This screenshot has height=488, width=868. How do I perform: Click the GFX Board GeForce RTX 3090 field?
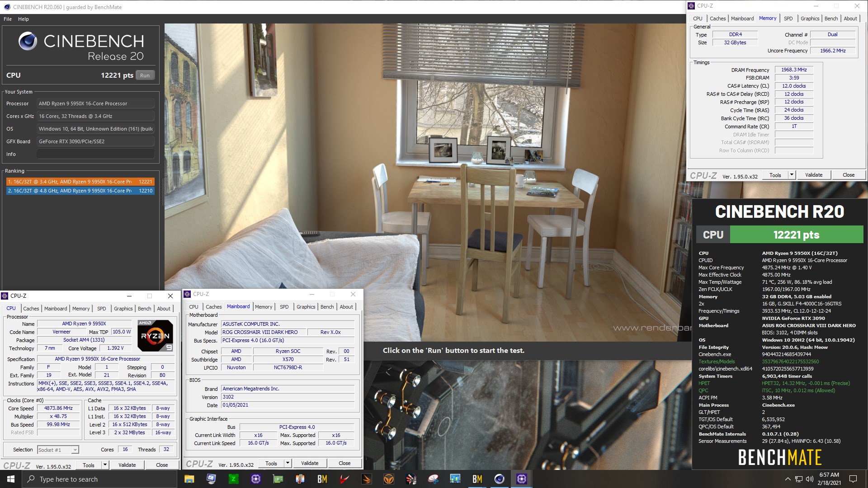(x=95, y=141)
